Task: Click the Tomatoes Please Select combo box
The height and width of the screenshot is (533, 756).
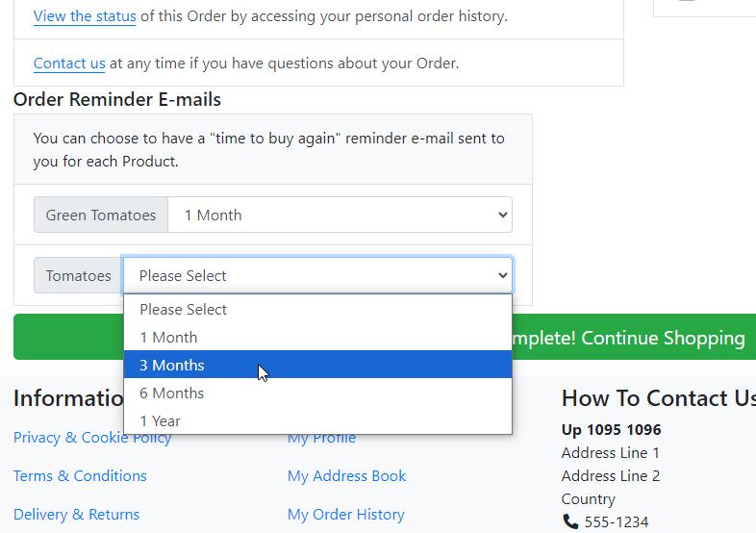Action: pyautogui.click(x=317, y=275)
